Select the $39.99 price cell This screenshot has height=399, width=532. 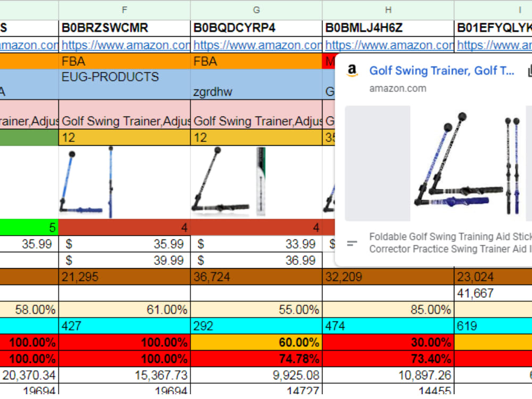pos(124,261)
